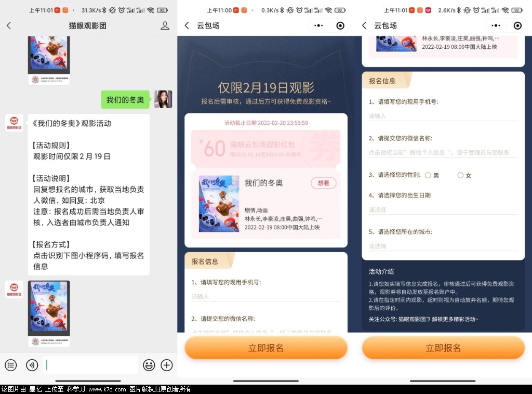This screenshot has height=394, width=532.
Task: Tap the 我们的冬奥 movie title in the middle screen
Action: point(263,183)
